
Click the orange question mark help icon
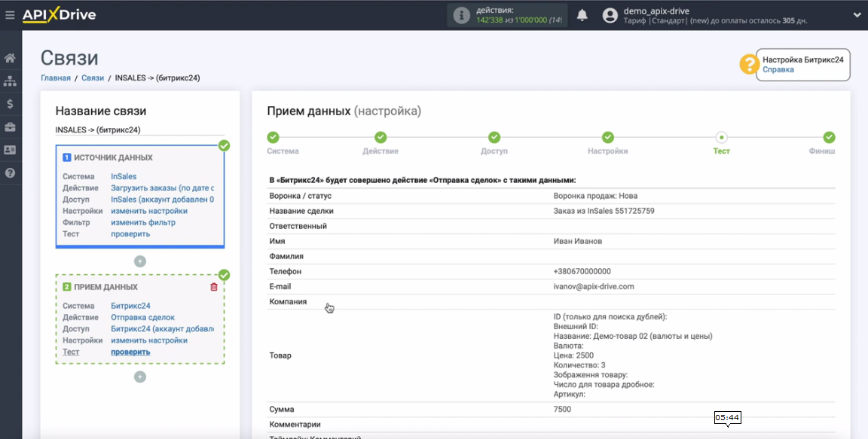(750, 64)
